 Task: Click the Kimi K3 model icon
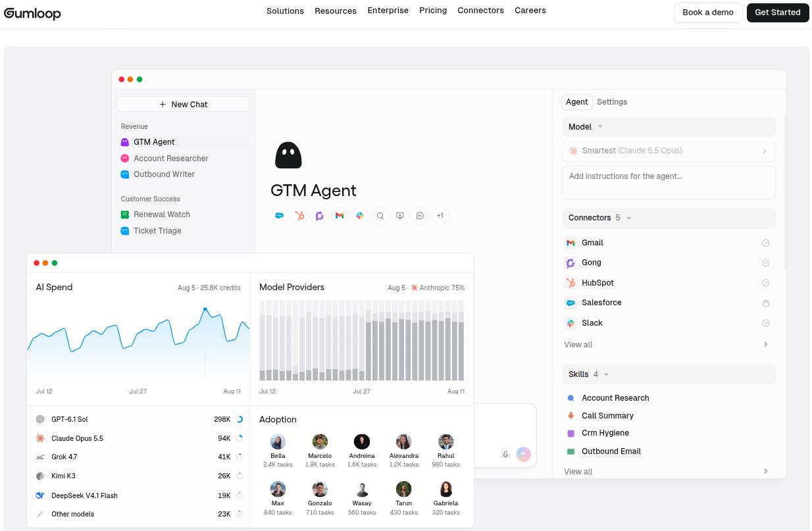coord(40,476)
